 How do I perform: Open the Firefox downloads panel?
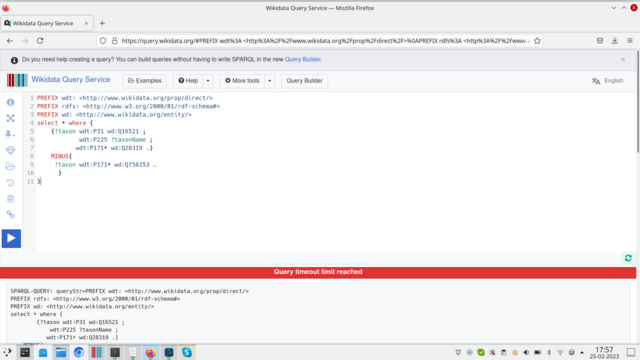click(615, 41)
